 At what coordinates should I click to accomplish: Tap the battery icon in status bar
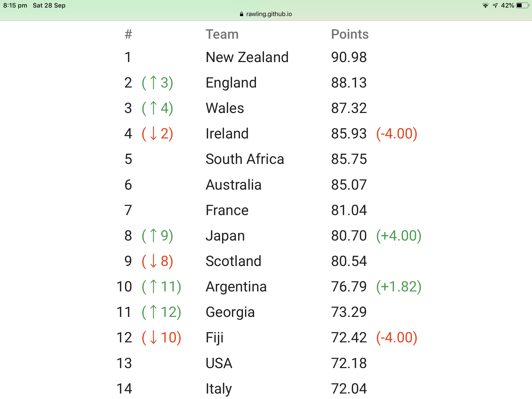[x=523, y=5]
